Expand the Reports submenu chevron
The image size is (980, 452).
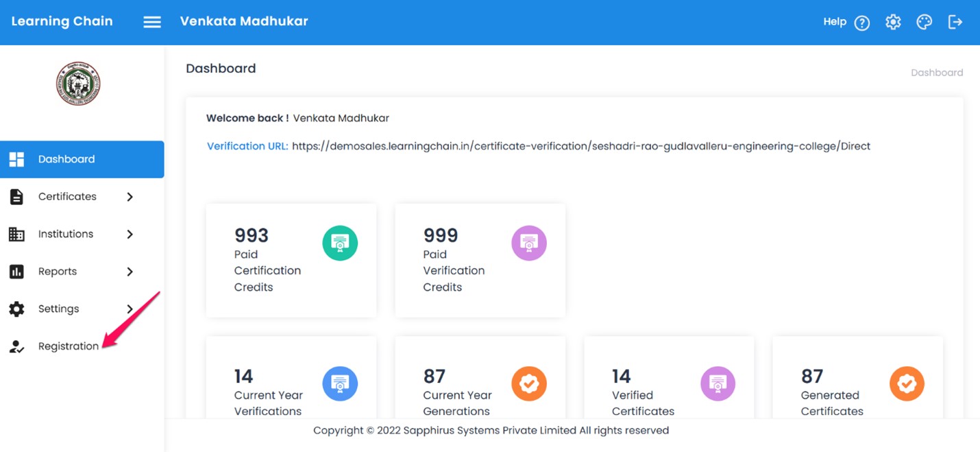coord(130,272)
